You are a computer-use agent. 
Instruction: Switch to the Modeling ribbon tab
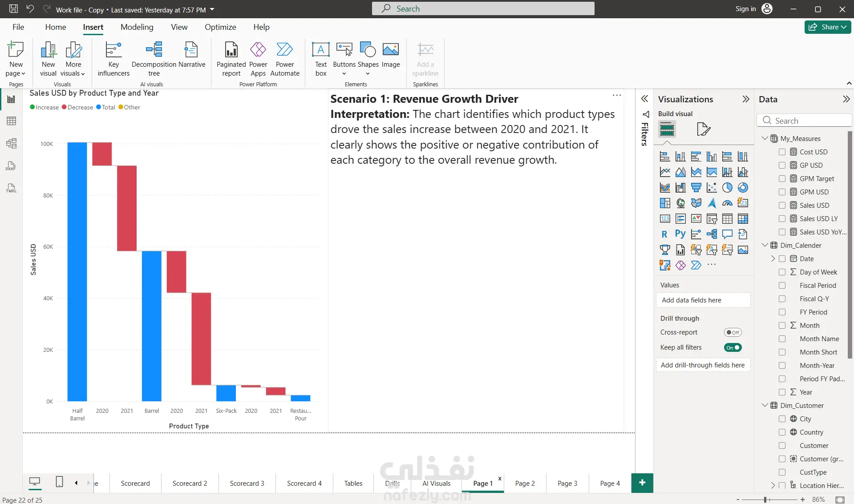click(137, 27)
